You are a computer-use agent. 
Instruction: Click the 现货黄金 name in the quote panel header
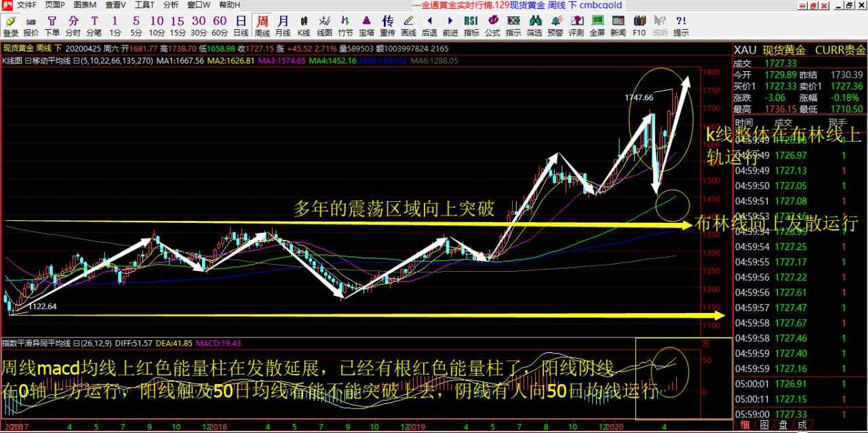pos(785,50)
